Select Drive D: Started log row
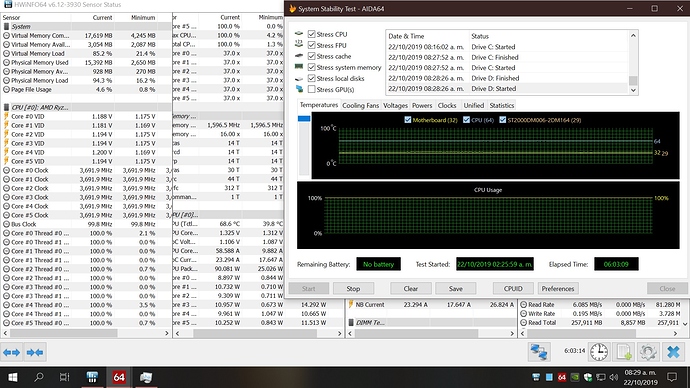Image resolution: width=690 pixels, height=388 pixels. coord(508,88)
